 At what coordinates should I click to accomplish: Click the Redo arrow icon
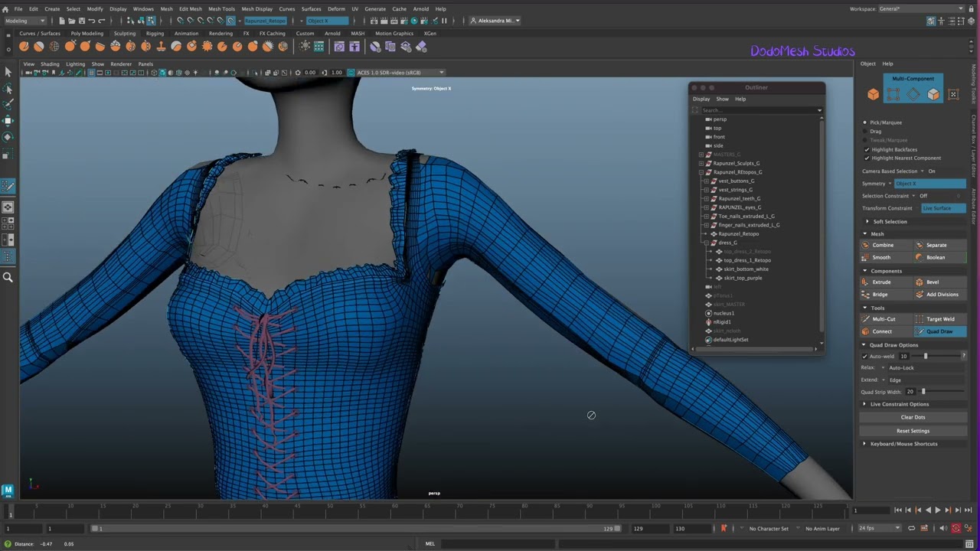(101, 21)
